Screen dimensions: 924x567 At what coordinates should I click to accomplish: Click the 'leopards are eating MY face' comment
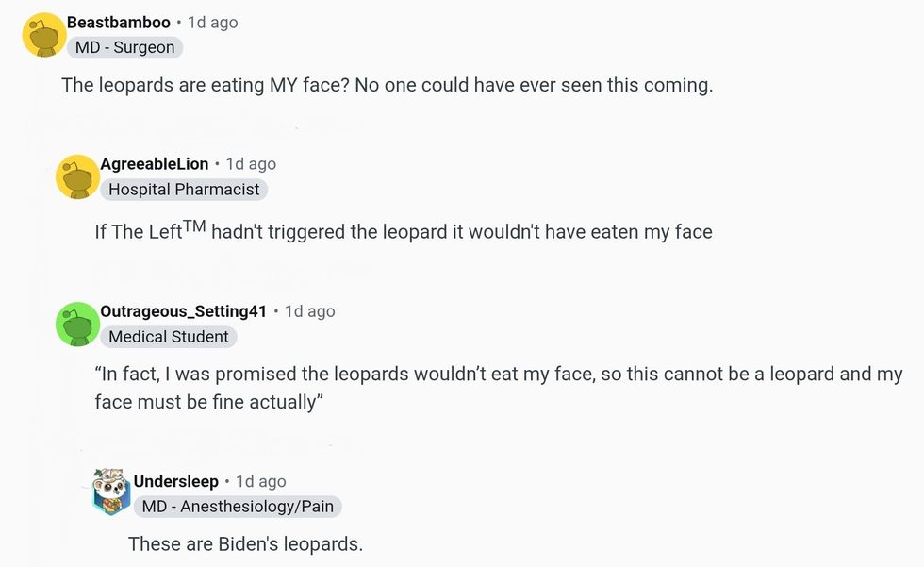pyautogui.click(x=387, y=85)
